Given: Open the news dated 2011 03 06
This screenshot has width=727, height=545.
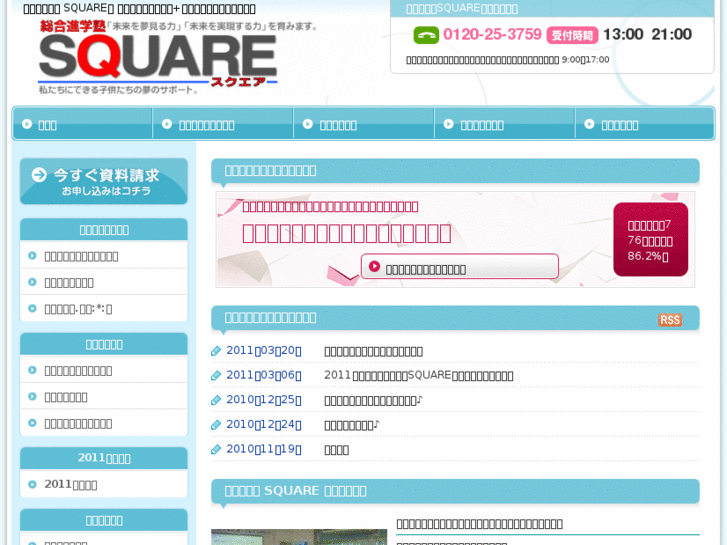Looking at the screenshot, I should pos(418,375).
